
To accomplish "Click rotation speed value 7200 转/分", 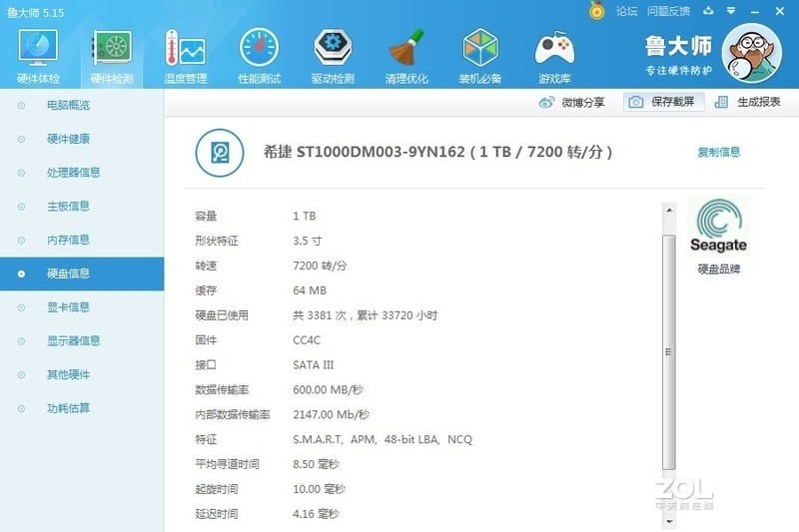I will coord(320,266).
